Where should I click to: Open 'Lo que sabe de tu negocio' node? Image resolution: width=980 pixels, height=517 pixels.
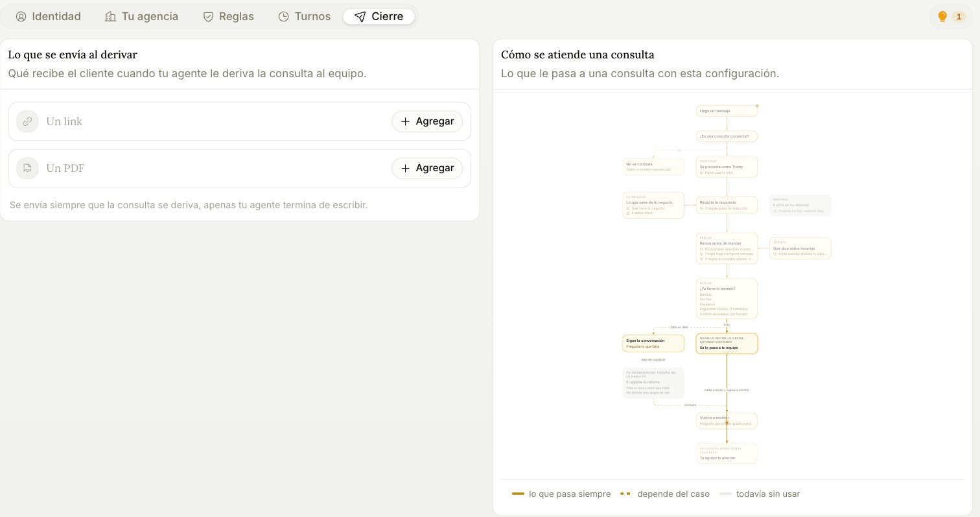click(x=653, y=205)
